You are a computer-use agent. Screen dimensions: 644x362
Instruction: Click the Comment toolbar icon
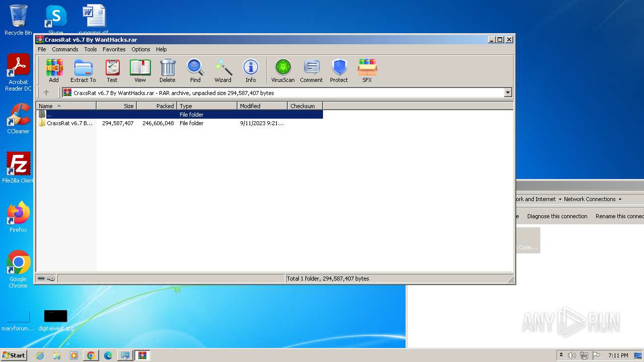(311, 71)
